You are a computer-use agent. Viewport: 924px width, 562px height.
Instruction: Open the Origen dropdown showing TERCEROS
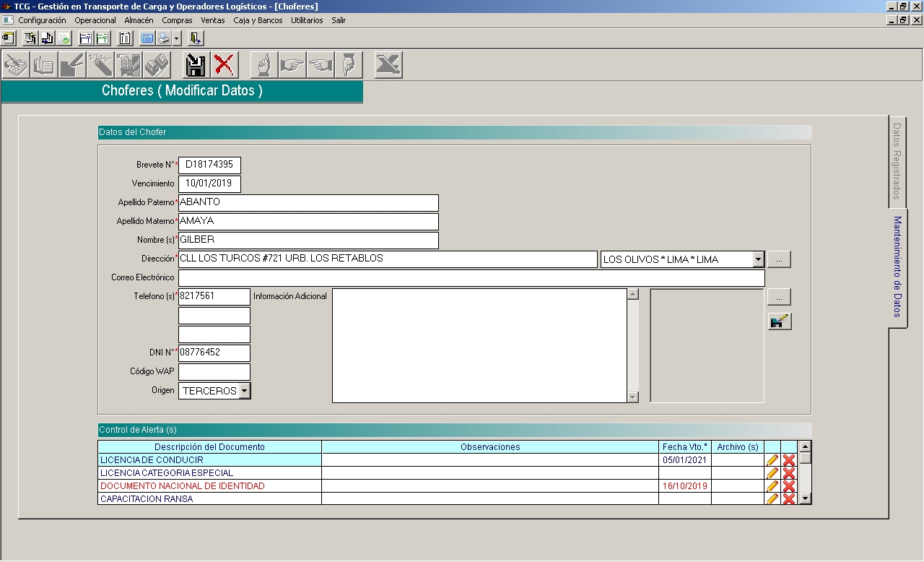pos(245,391)
